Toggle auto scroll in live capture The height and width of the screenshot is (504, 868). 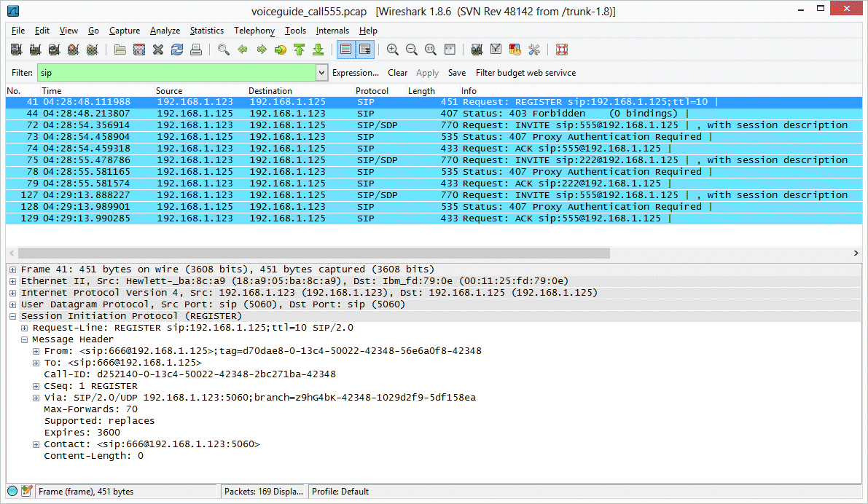pyautogui.click(x=365, y=50)
